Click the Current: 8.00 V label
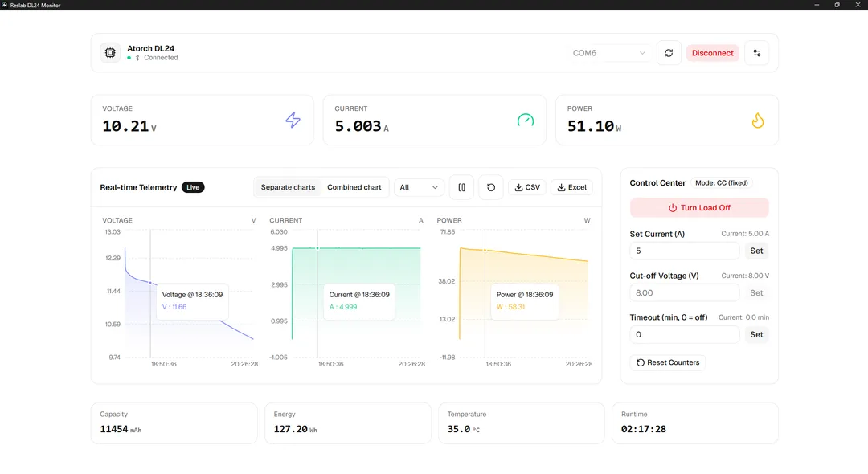Viewport: 868px width, 474px height. [x=744, y=276]
